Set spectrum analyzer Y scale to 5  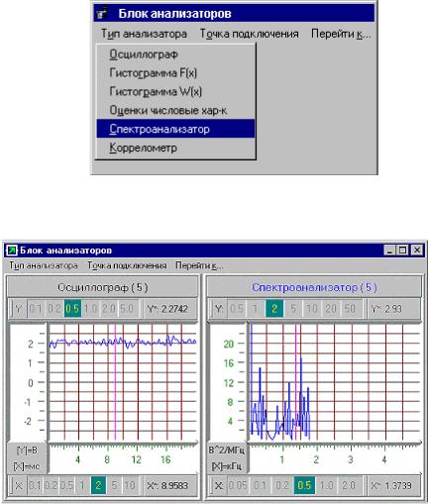293,309
